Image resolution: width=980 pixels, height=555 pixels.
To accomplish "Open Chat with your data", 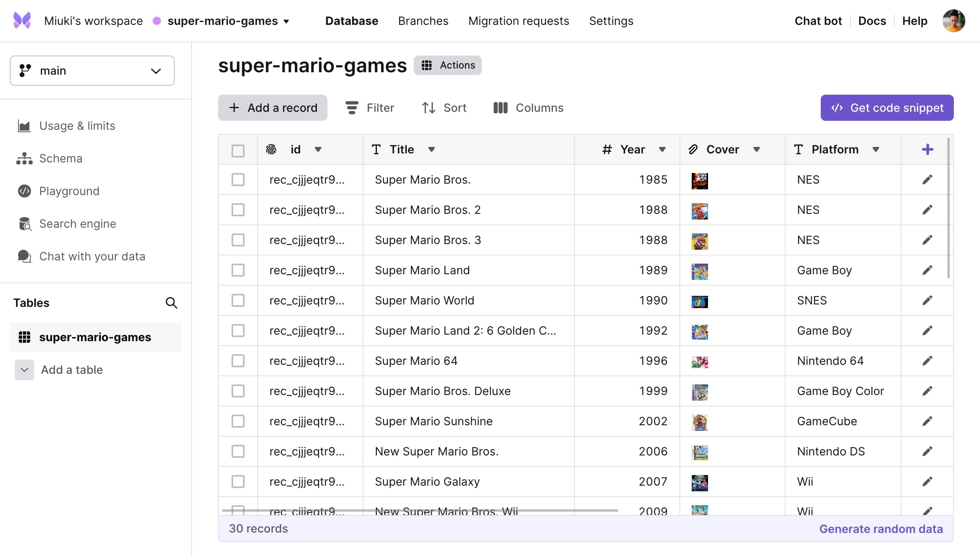I will click(x=81, y=256).
